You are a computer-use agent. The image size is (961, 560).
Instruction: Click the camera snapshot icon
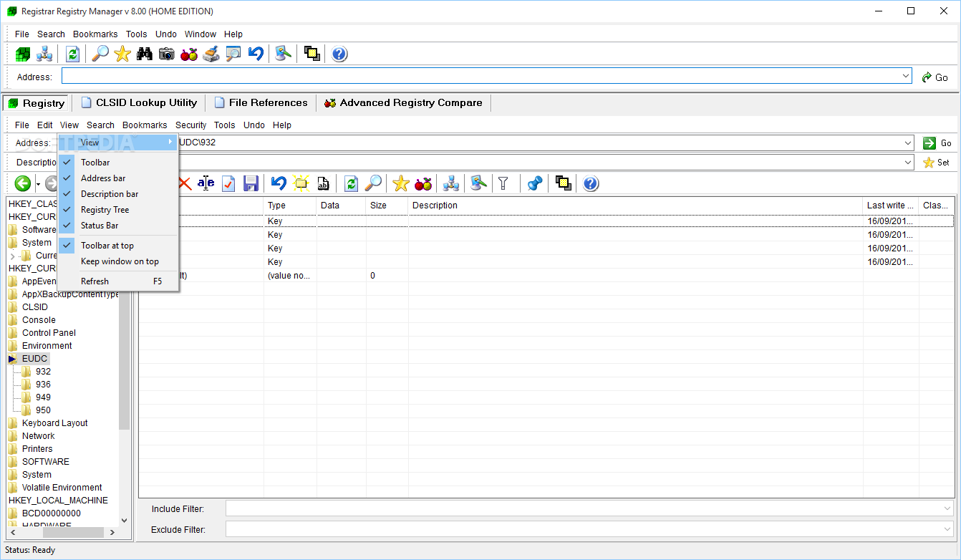point(167,54)
